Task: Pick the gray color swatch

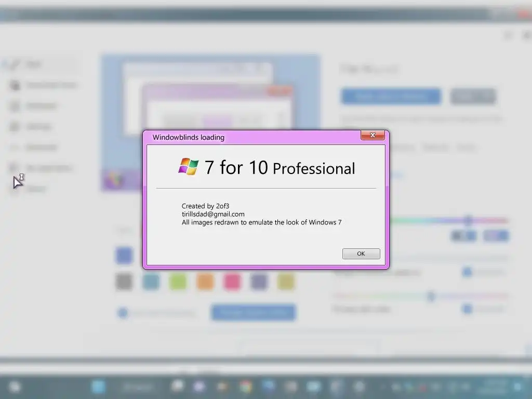Action: point(124,282)
